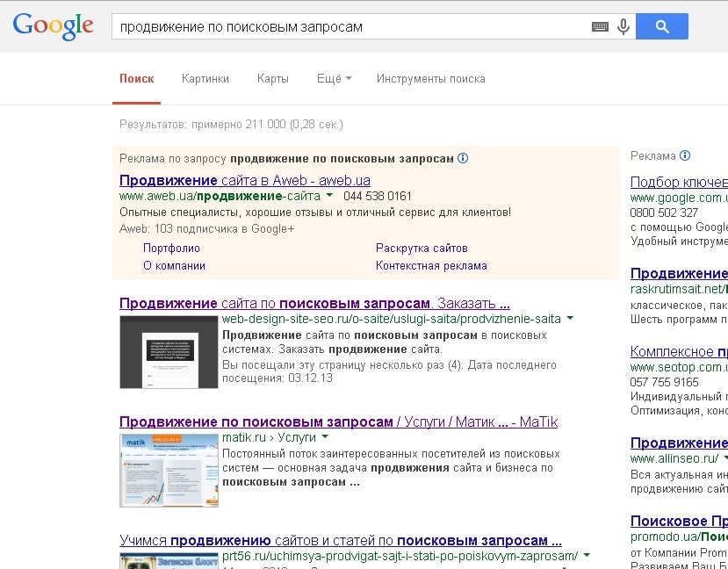Click the raskrutimsait.net URL text

(679, 289)
